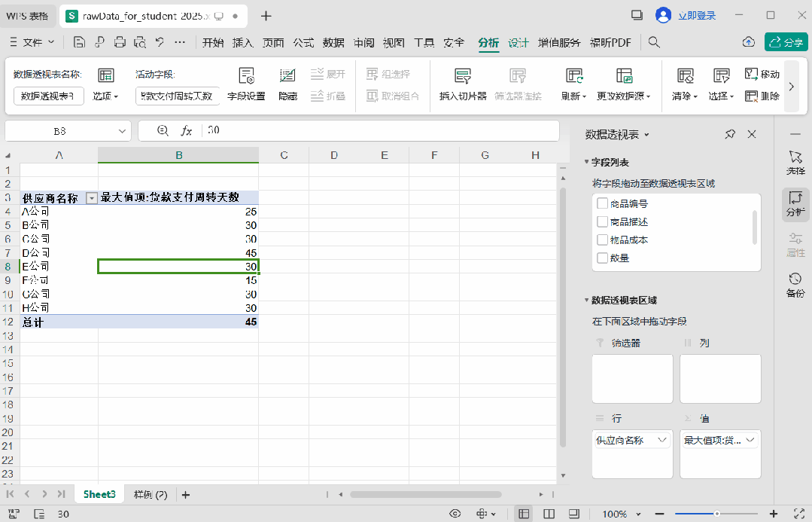Expand the Name Box dropdown arrow
The image size is (812, 522).
(122, 131)
